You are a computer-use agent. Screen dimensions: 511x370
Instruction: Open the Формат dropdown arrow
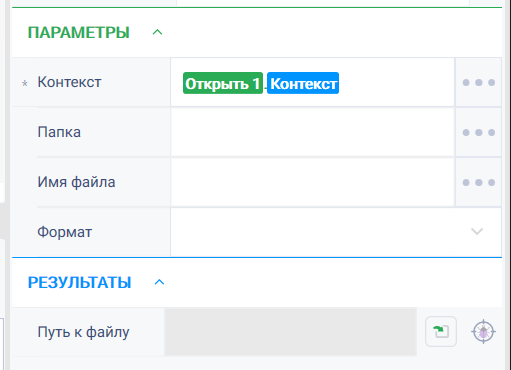477,231
